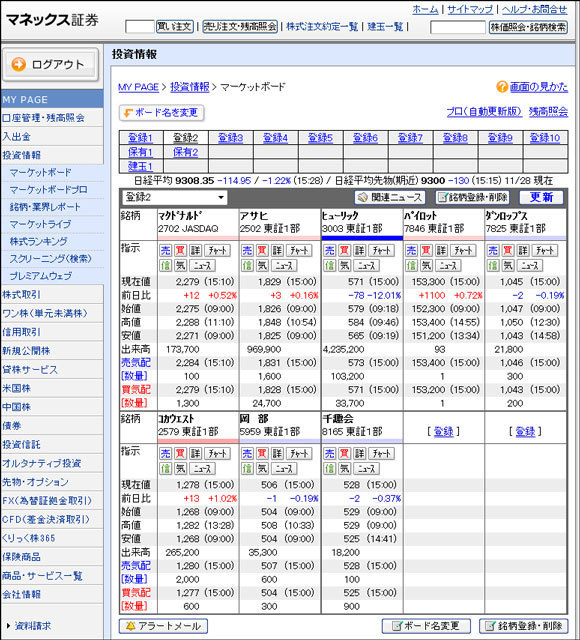This screenshot has width=580, height=640.
Task: Open 株式ランキング in the sidebar
Action: [38, 241]
